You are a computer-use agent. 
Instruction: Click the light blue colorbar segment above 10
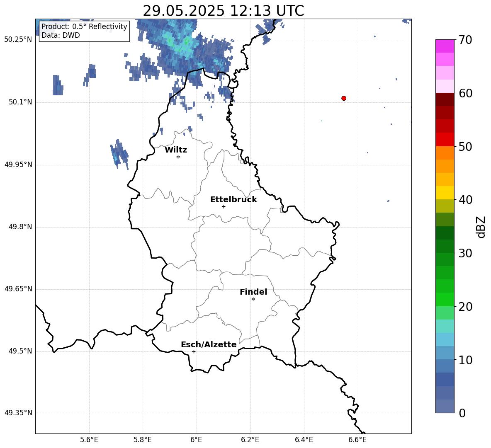coord(445,353)
